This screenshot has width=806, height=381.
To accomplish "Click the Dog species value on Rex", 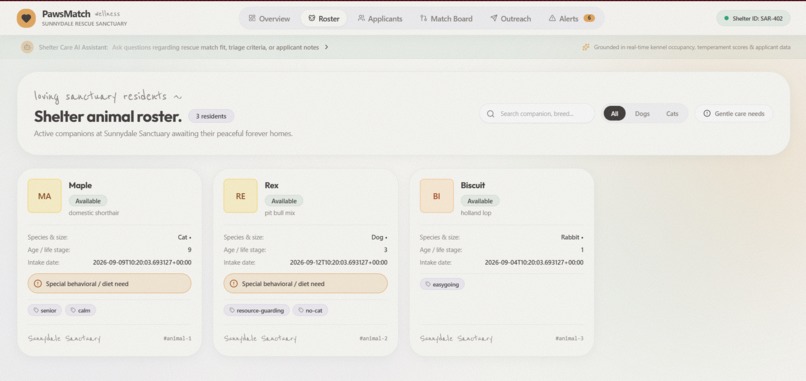I will (x=379, y=238).
